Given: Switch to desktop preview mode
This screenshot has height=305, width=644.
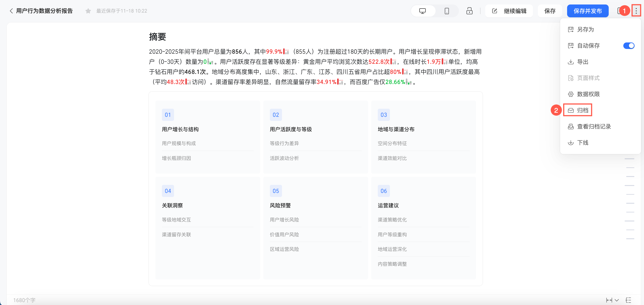Looking at the screenshot, I should [x=423, y=11].
